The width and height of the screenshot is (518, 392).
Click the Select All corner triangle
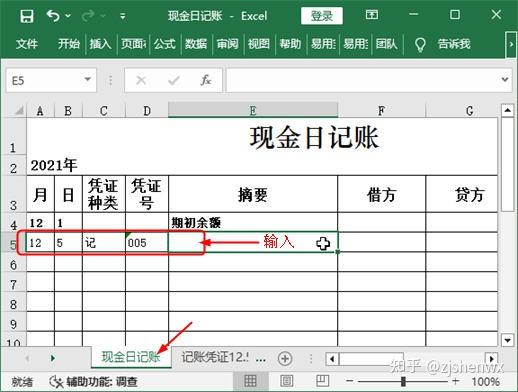pos(19,110)
